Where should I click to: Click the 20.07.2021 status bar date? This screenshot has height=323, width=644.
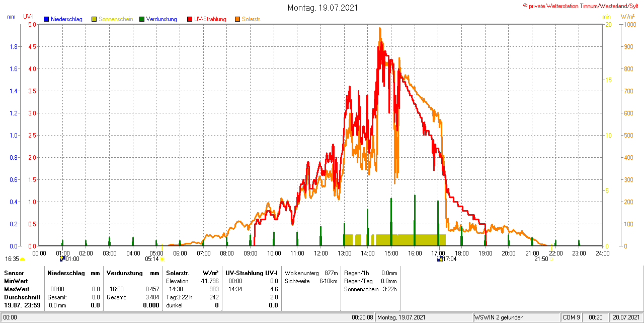625,317
